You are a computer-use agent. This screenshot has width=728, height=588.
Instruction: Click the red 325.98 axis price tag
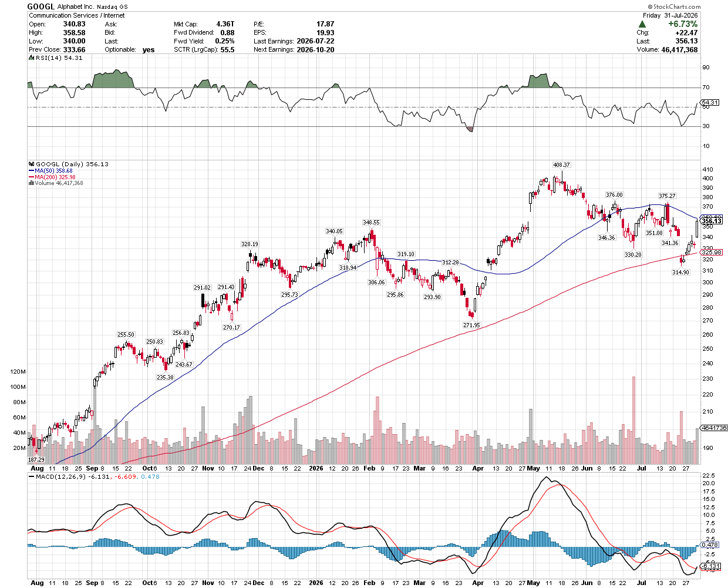click(x=712, y=253)
